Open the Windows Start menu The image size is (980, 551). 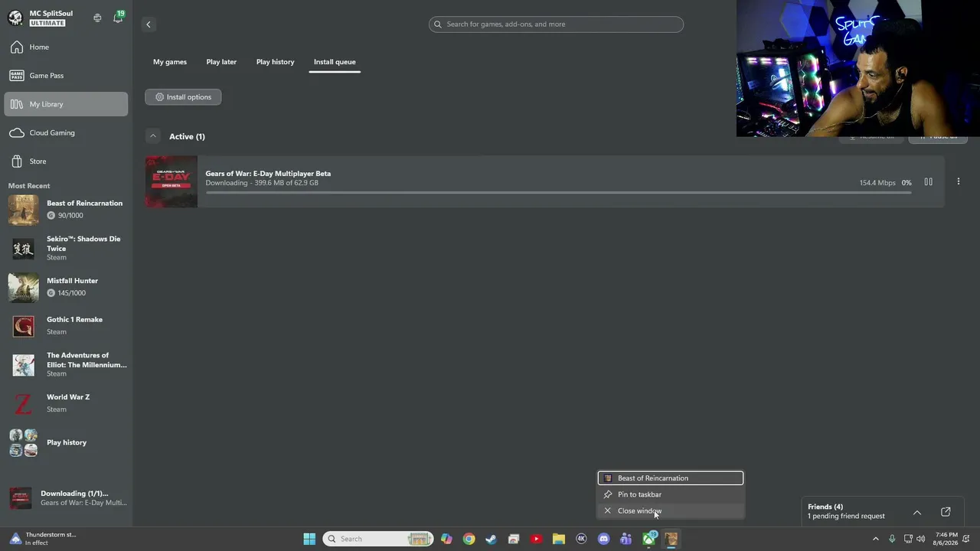click(x=309, y=539)
